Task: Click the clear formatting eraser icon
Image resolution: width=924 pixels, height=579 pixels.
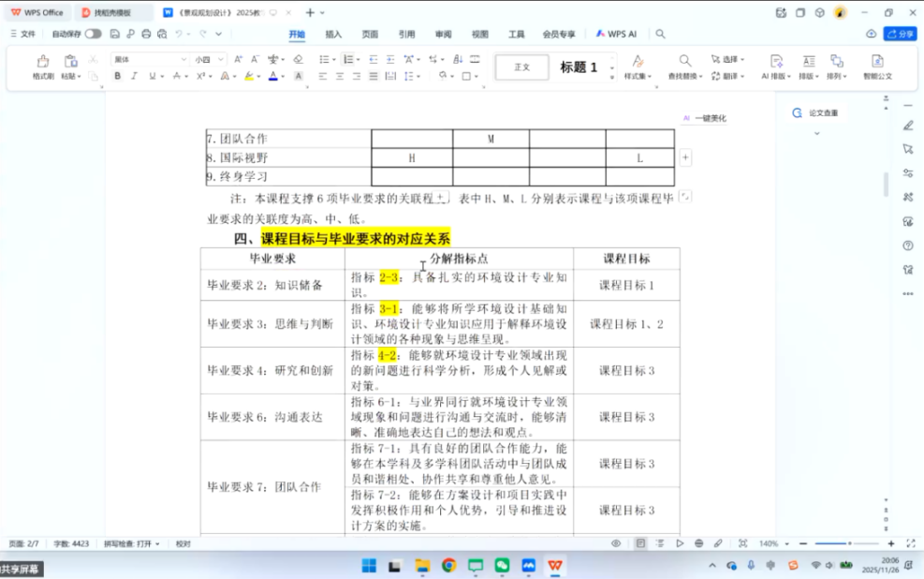Action: coord(298,59)
